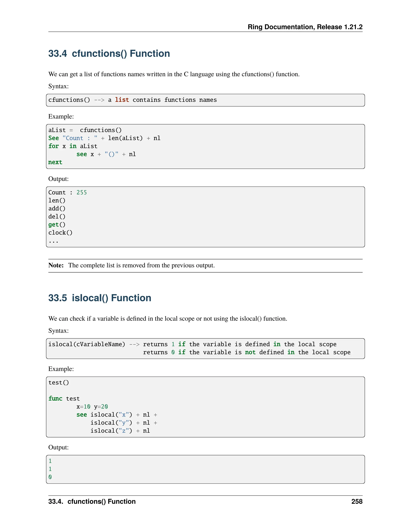This screenshot has width=411, height=532.
Task: Click 'islocal("z")' in the example code
Action: pos(111,431)
